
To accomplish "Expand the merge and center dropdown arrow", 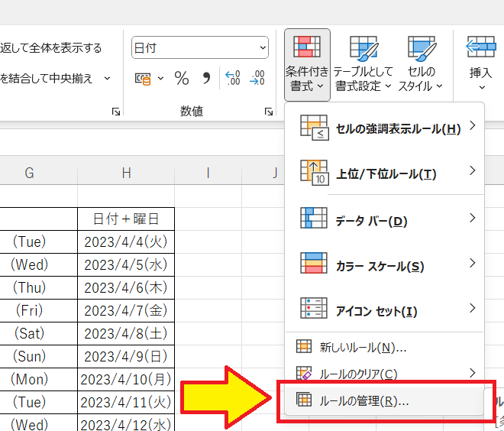I will pyautogui.click(x=107, y=78).
